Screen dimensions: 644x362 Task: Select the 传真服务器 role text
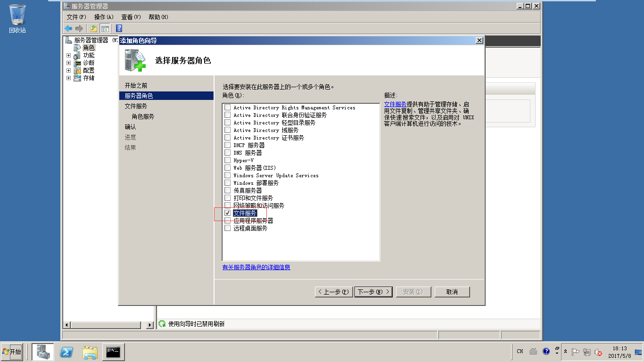click(248, 190)
